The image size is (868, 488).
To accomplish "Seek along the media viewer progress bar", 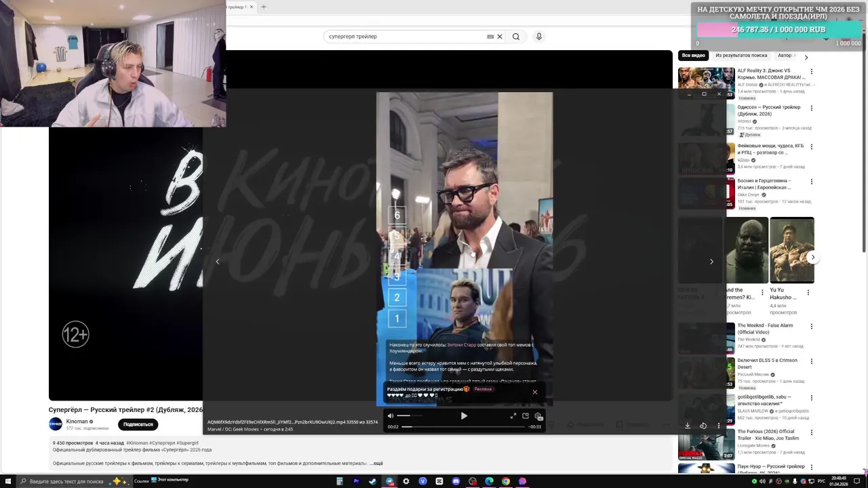I will tap(464, 426).
